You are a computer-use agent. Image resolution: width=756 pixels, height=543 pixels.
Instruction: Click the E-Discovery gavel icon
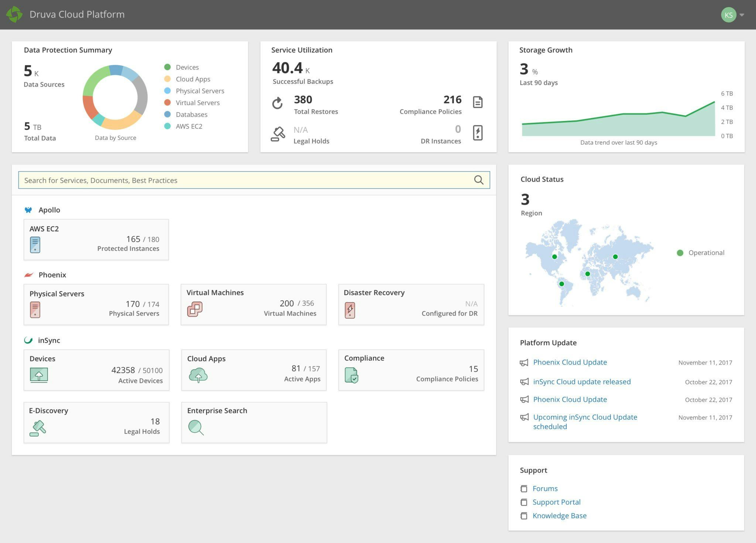click(38, 427)
